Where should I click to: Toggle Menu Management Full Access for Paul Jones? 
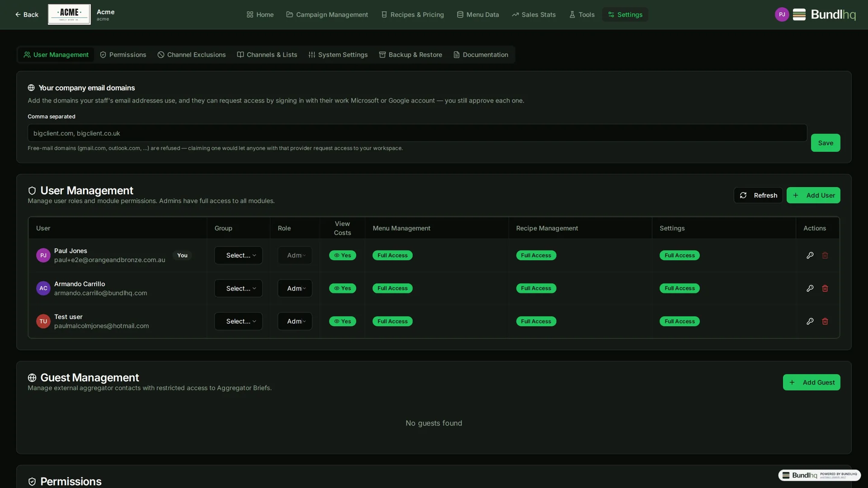click(x=392, y=255)
